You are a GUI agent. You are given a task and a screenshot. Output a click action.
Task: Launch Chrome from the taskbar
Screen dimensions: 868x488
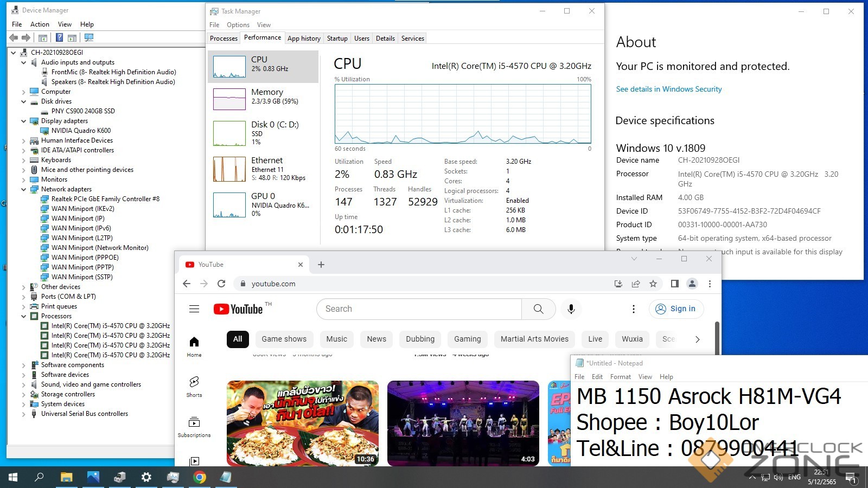(x=200, y=477)
